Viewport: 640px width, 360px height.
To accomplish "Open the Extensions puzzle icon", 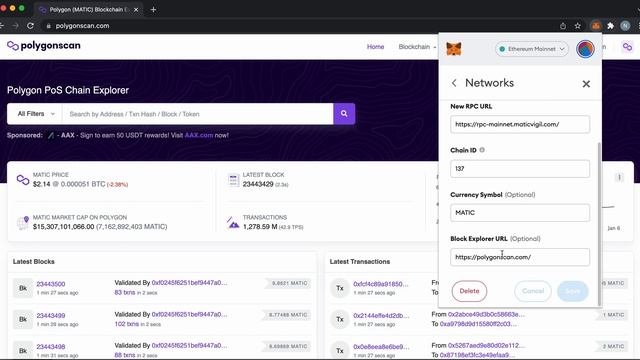I will 611,26.
